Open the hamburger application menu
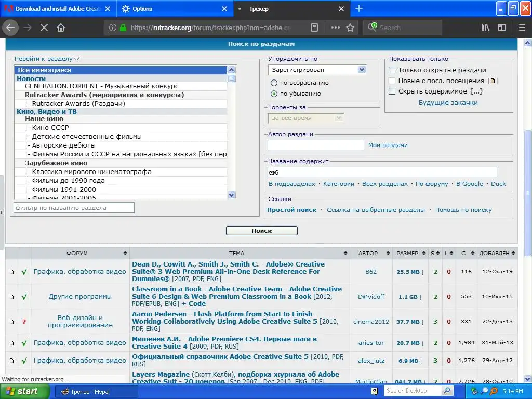Viewport: 532px width, 399px height. [x=522, y=28]
